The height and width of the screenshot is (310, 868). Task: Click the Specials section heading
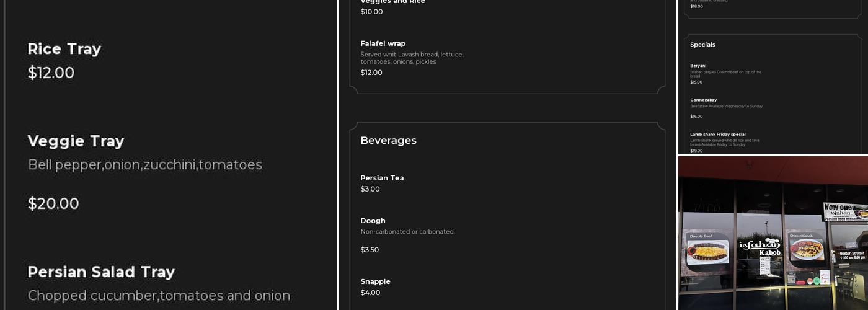(702, 45)
